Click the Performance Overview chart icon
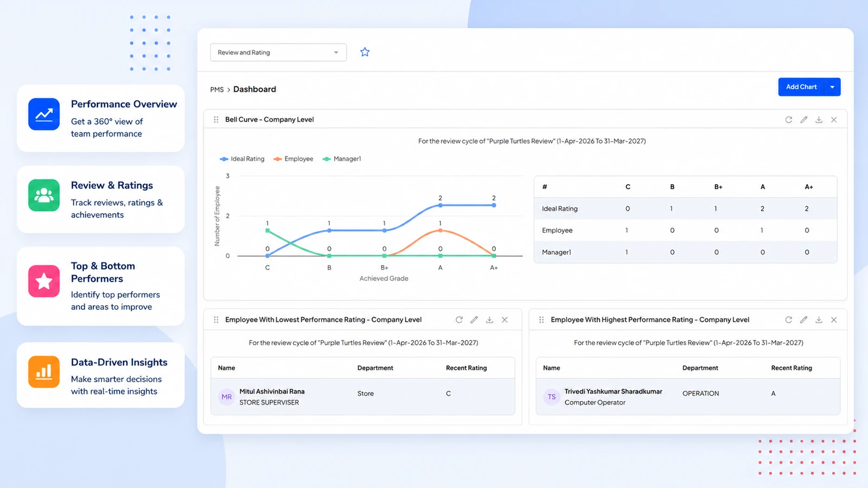This screenshot has width=868, height=488. [44, 114]
